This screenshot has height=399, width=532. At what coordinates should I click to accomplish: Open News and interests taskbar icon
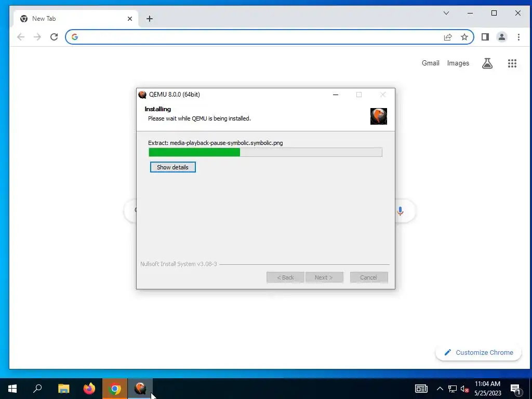421,389
